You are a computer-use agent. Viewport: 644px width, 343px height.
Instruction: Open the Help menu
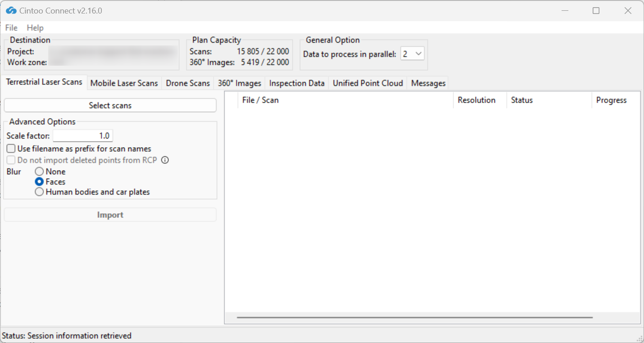(x=35, y=28)
